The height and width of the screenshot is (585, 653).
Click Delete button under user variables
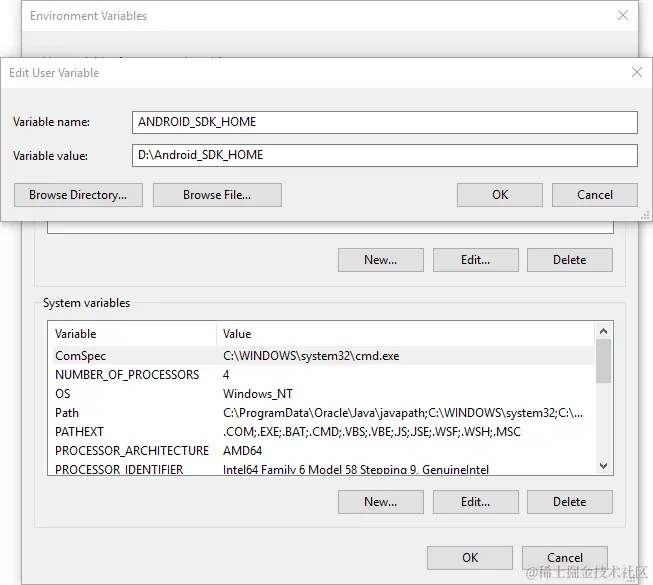point(570,260)
